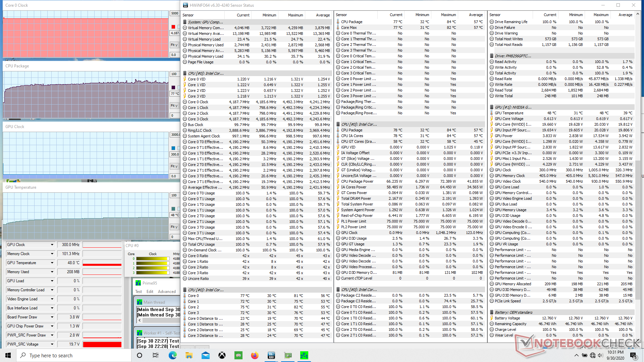Click Fit y in CPU Package graph
This screenshot has height=362, width=644.
pos(174,106)
